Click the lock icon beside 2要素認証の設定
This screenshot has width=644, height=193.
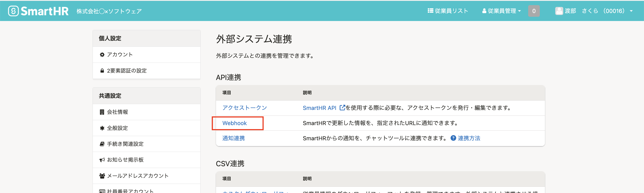[102, 71]
